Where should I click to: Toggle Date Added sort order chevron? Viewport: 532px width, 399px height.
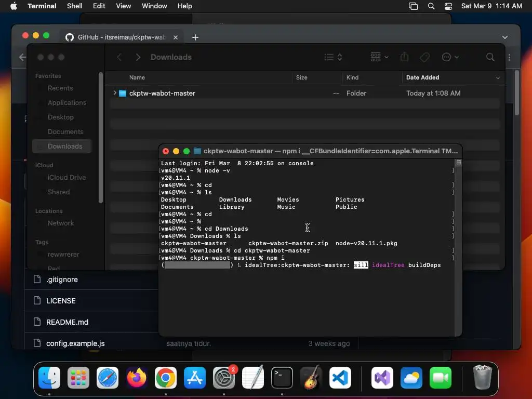point(498,78)
